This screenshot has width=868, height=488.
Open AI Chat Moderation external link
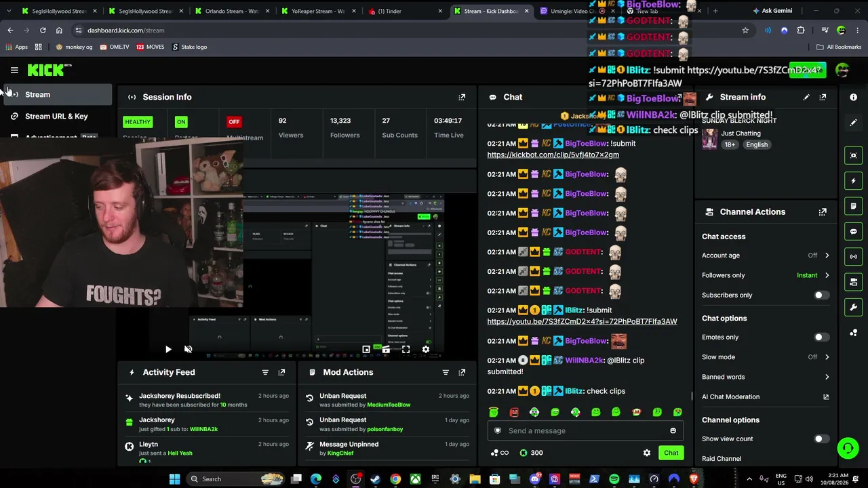[826, 397]
